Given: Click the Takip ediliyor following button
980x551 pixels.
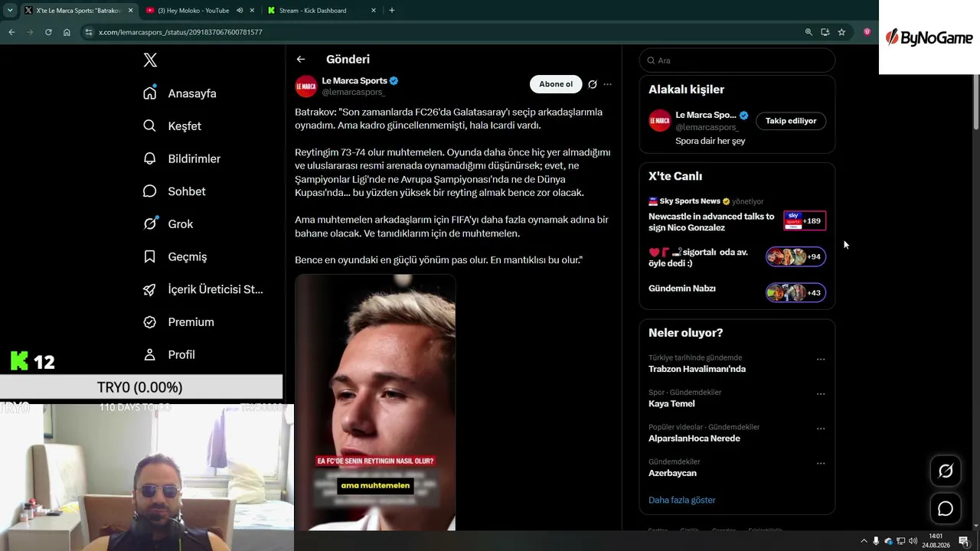Looking at the screenshot, I should (791, 121).
